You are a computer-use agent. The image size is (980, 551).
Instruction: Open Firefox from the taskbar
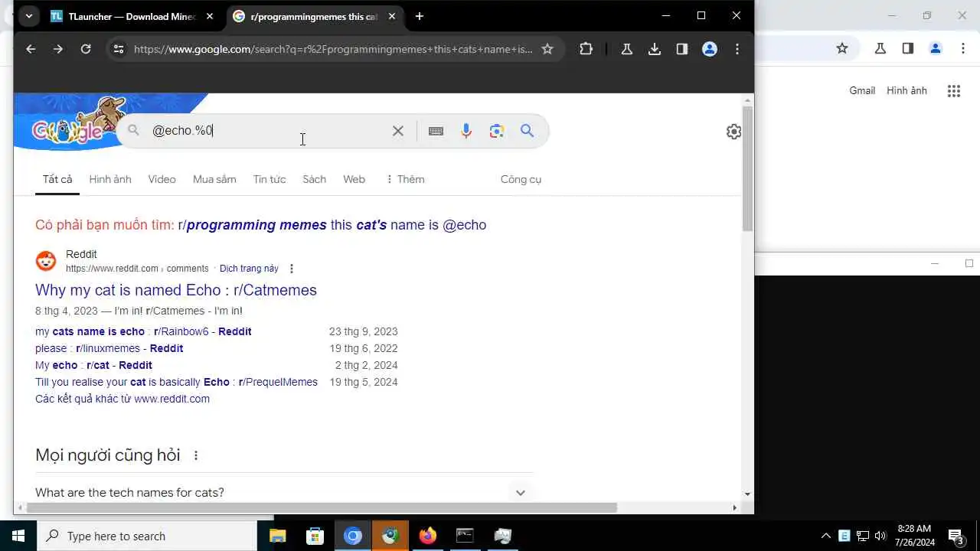[x=427, y=536]
